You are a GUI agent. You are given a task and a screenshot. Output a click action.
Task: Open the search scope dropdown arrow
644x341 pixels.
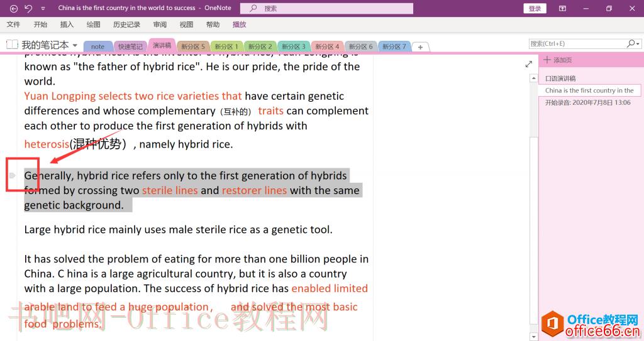pyautogui.click(x=638, y=44)
